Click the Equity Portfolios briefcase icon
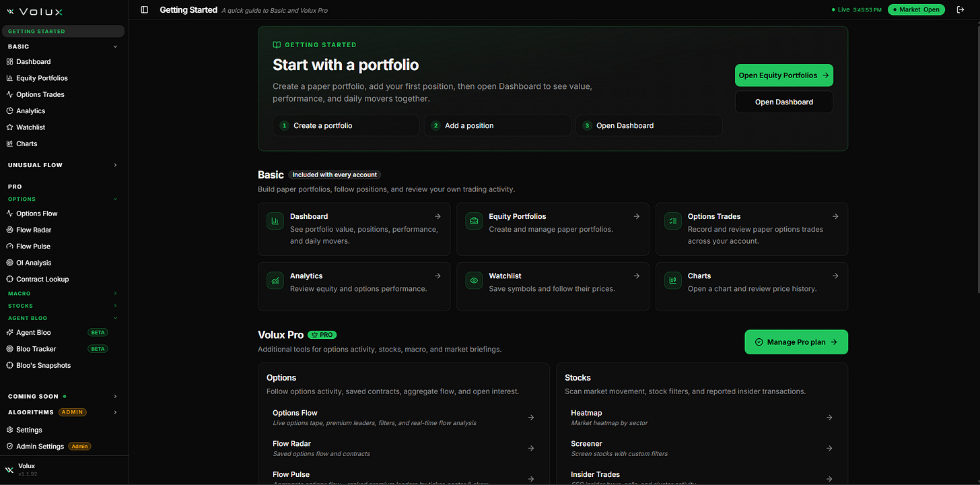Image resolution: width=980 pixels, height=485 pixels. [x=474, y=220]
